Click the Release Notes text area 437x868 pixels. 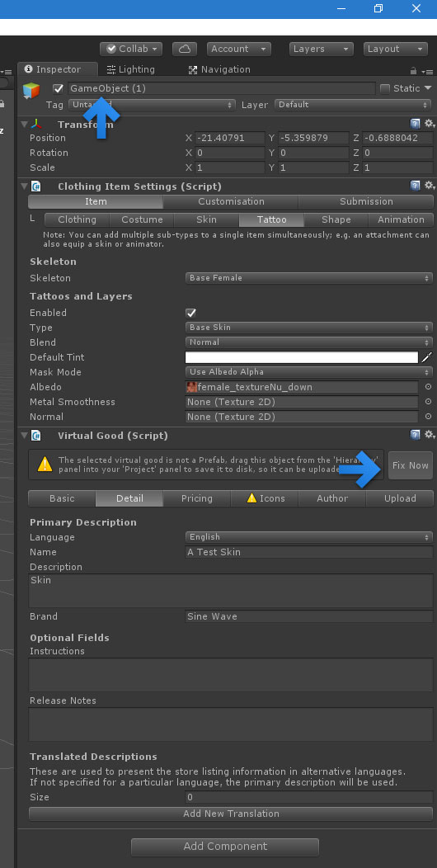click(231, 724)
